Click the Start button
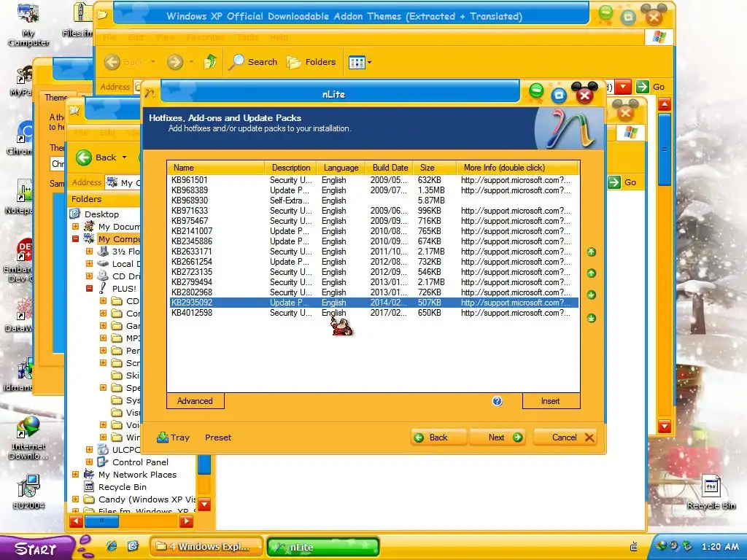This screenshot has width=747, height=560. [37, 548]
